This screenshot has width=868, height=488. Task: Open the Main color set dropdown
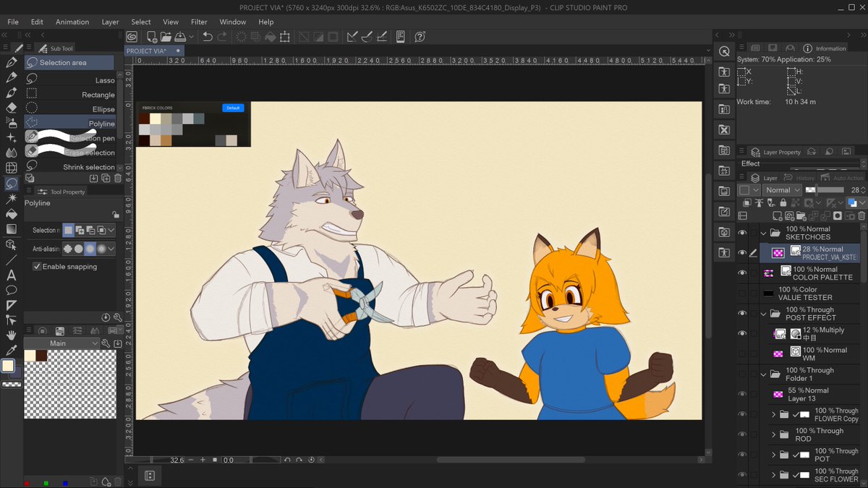click(61, 343)
